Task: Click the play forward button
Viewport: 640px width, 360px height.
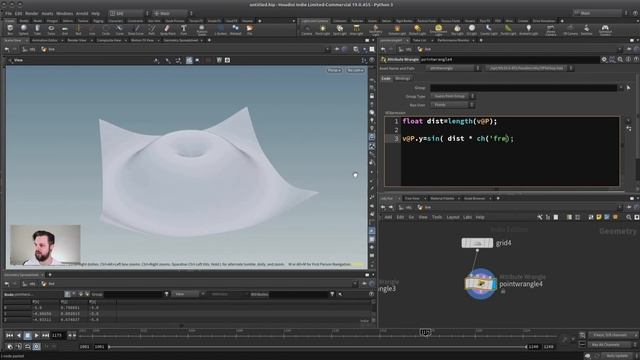Action: [36, 336]
